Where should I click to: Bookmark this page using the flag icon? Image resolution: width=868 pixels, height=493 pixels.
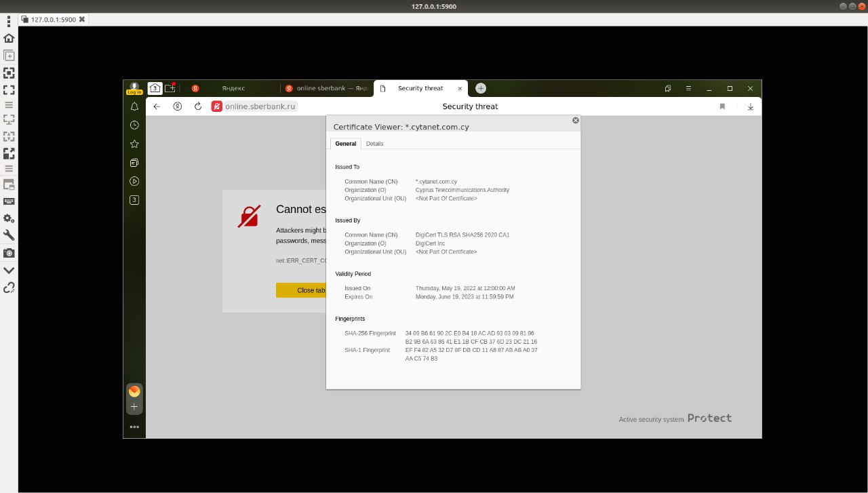pos(722,106)
